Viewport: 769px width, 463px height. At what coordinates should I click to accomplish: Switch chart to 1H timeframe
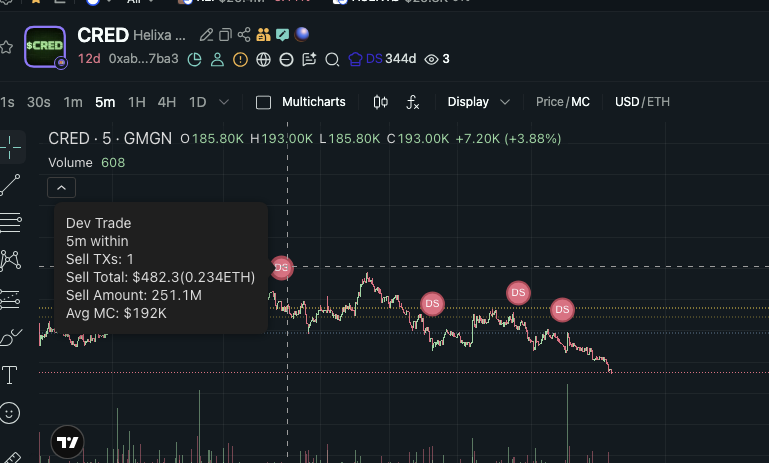pyautogui.click(x=136, y=102)
